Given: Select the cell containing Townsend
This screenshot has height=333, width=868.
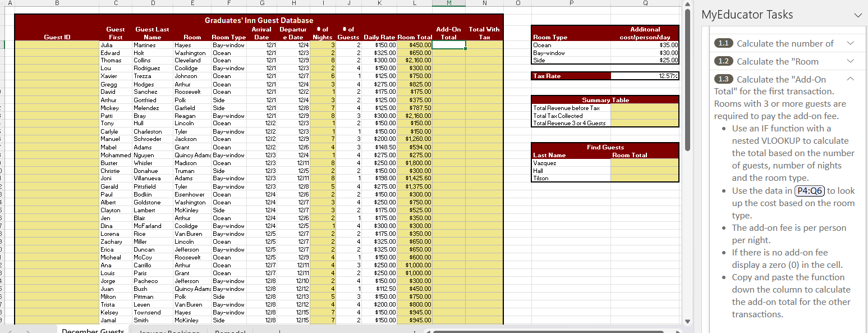Looking at the screenshot, I should click(x=153, y=312).
